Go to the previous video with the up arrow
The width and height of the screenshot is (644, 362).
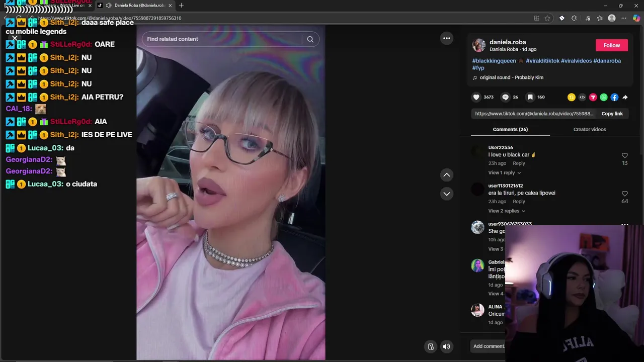(446, 175)
